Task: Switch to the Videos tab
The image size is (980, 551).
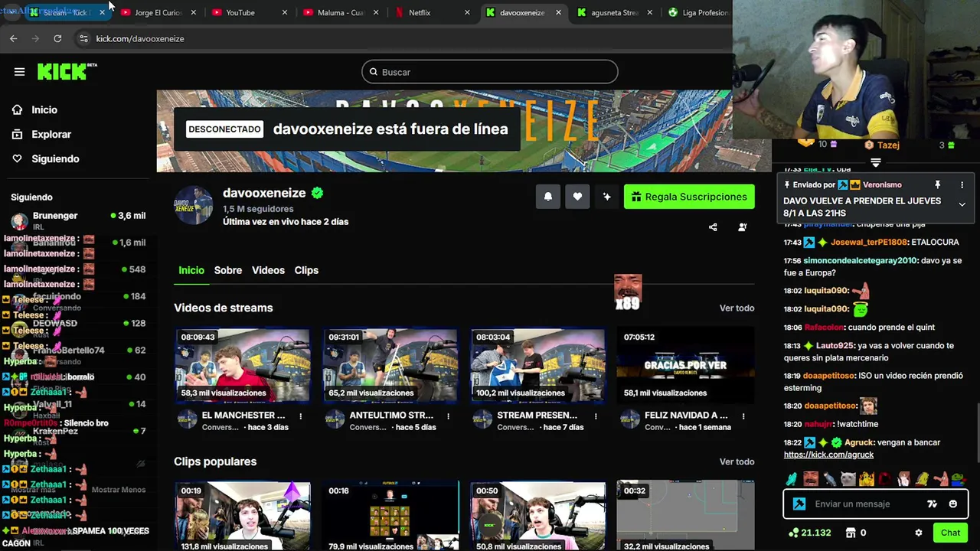Action: coord(268,270)
